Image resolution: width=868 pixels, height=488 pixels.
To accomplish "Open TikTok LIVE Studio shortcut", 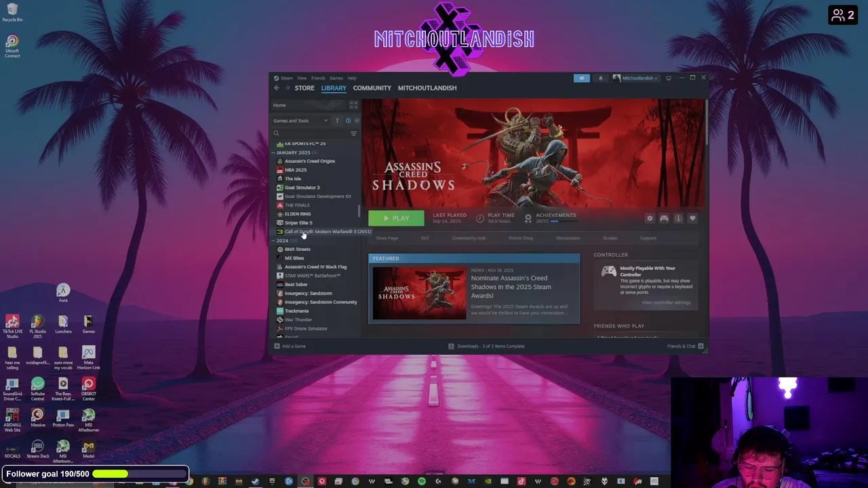I will coord(12,327).
